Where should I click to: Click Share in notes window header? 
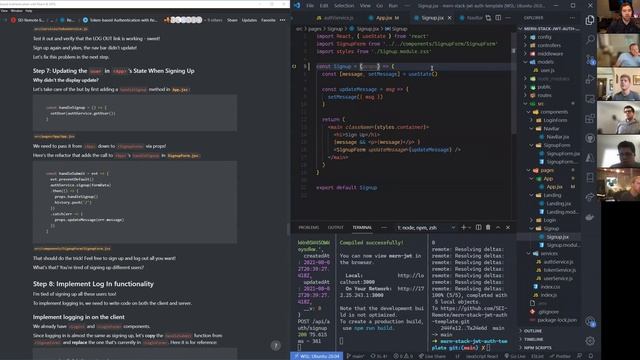click(x=232, y=20)
